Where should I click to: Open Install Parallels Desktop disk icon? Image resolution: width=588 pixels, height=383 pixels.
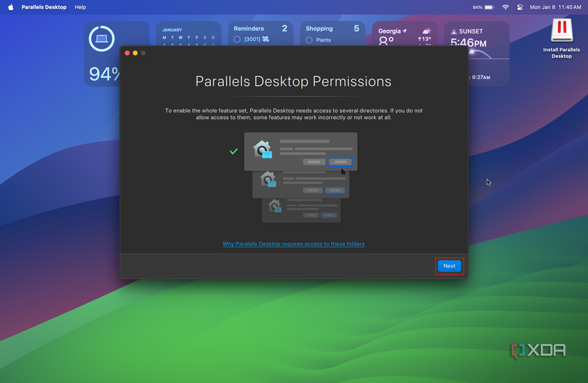click(562, 30)
